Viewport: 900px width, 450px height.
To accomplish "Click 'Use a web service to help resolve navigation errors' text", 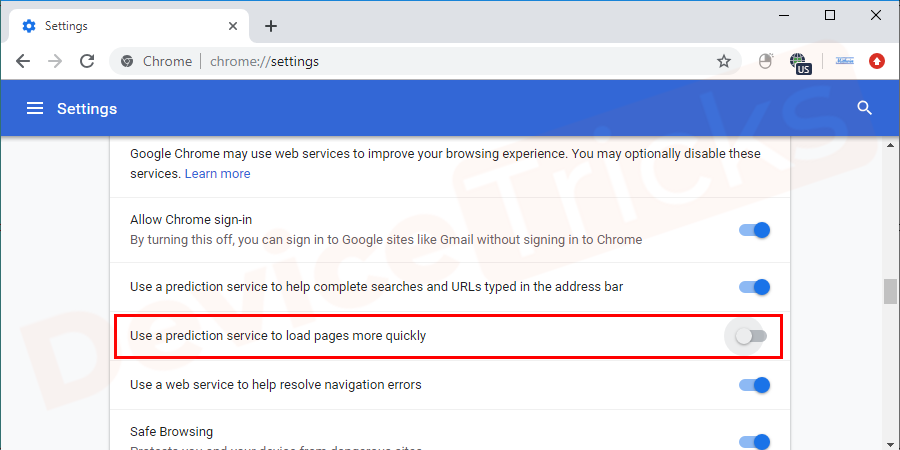I will point(276,385).
